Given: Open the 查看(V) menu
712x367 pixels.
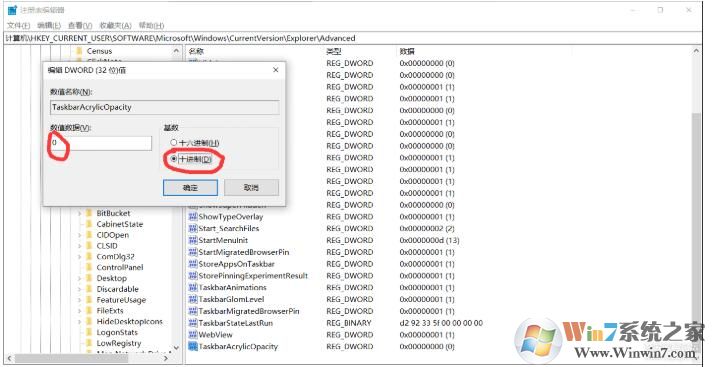Looking at the screenshot, I should click(80, 25).
